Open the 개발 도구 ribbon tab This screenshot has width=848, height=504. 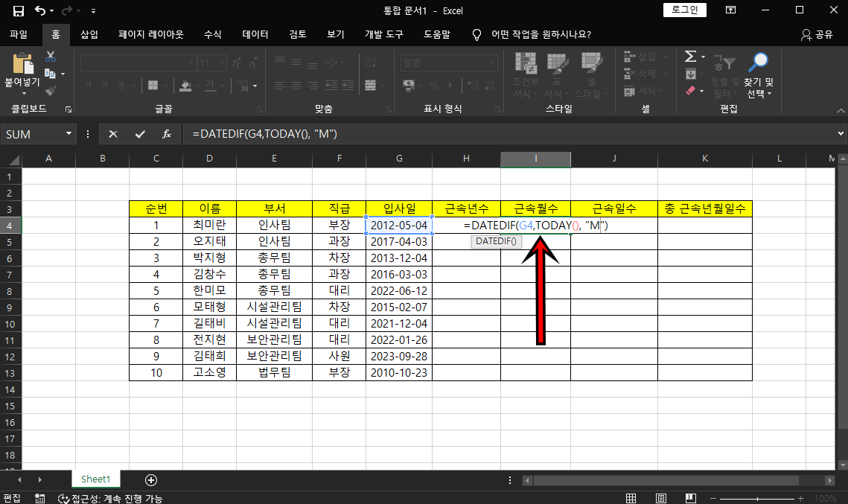[384, 34]
